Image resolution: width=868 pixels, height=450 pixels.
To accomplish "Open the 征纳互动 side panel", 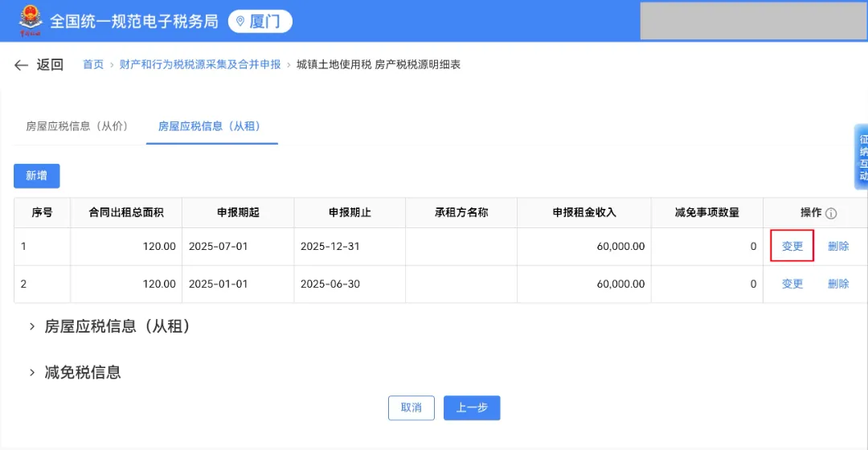I will [862, 157].
